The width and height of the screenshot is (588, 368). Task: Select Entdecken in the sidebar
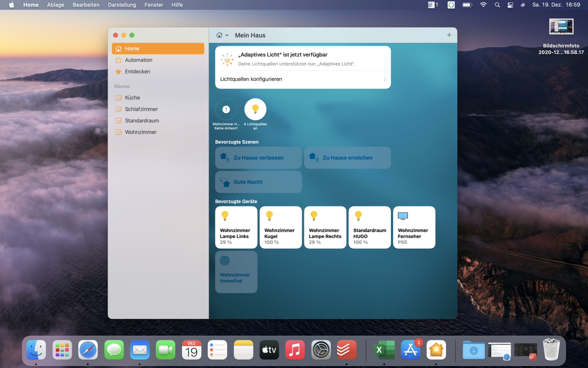tap(137, 72)
